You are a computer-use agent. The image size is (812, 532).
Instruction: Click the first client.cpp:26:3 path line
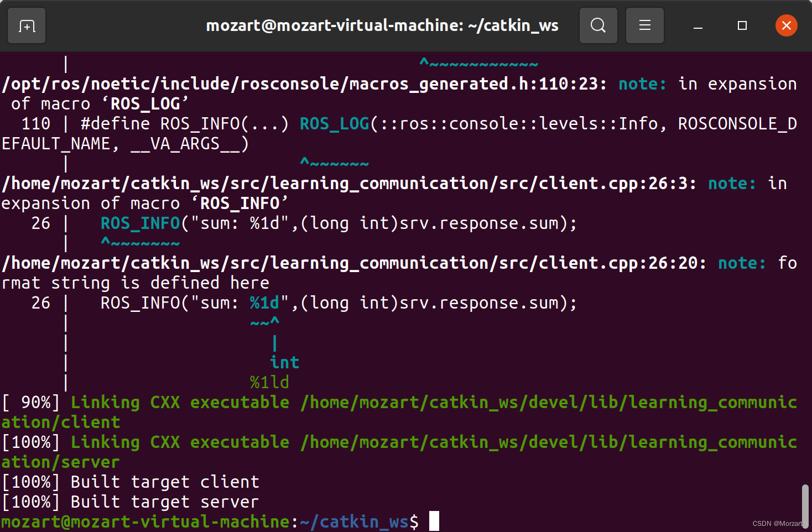tap(349, 184)
